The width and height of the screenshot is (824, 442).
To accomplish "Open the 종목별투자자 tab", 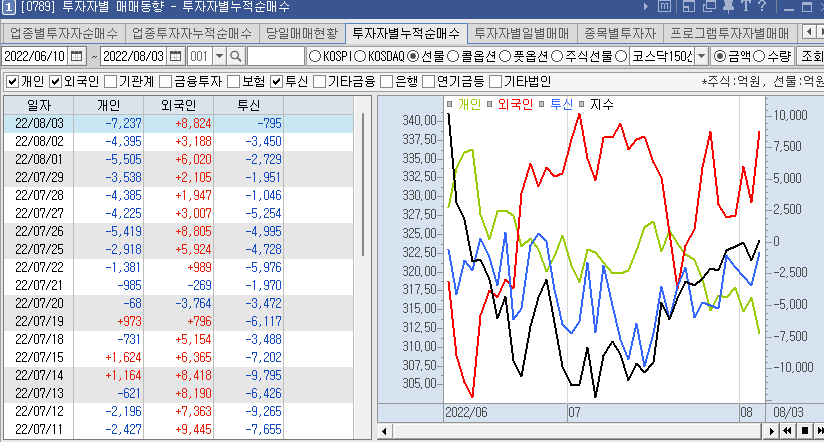I will click(x=620, y=34).
